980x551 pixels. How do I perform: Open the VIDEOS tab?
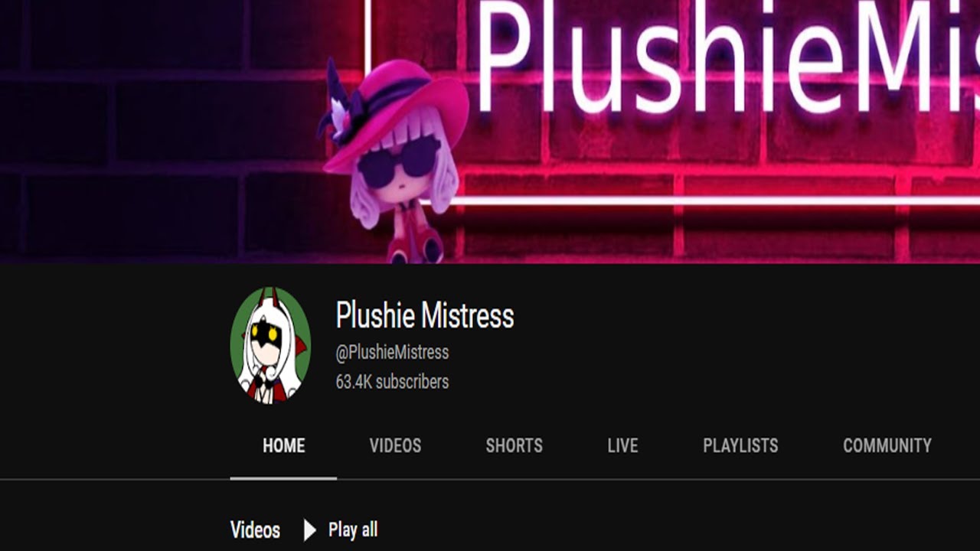(395, 445)
